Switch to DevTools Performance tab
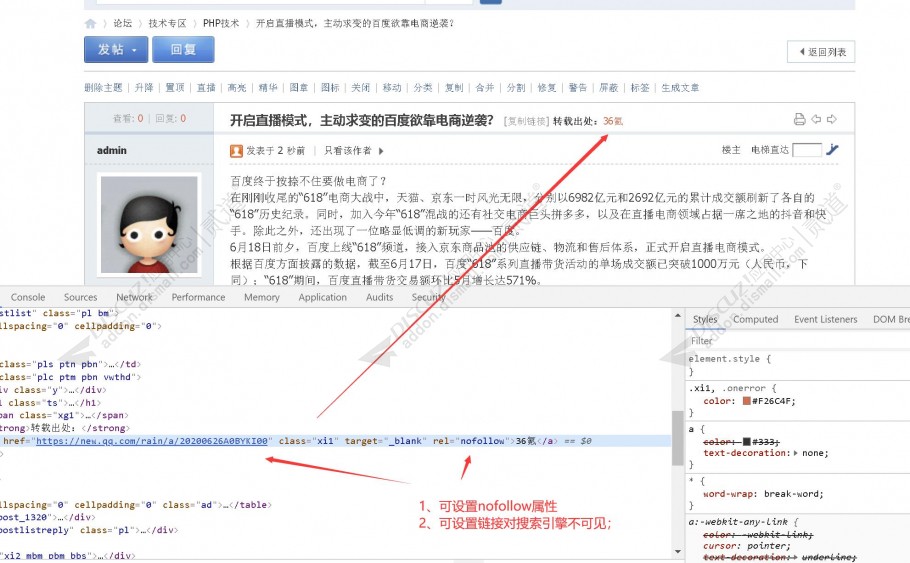 198,297
